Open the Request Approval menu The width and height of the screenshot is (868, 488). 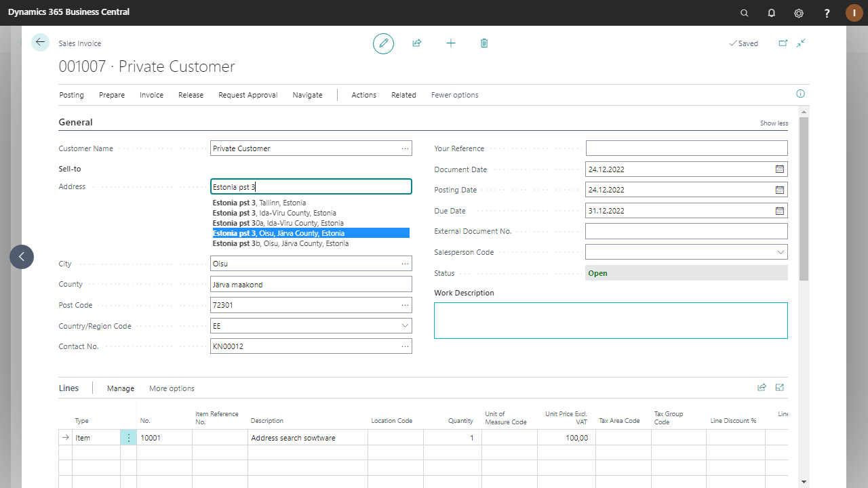[248, 95]
